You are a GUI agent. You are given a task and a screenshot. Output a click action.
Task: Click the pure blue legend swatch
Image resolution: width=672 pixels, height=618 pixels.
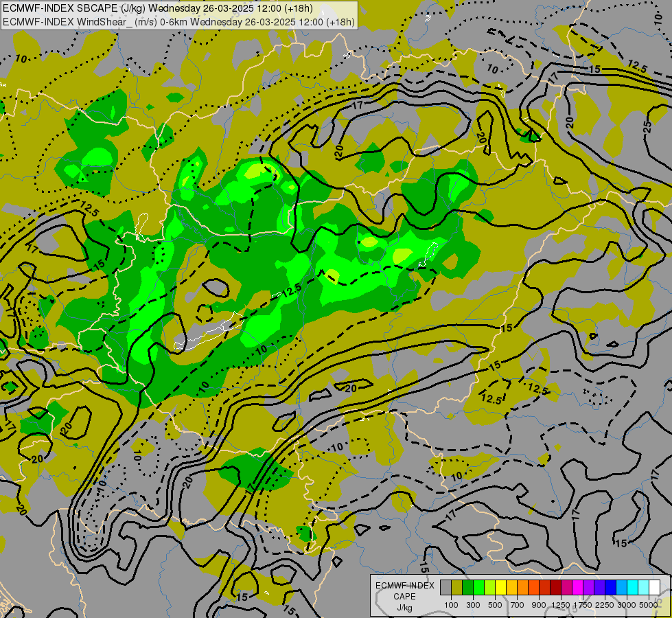tap(610, 588)
